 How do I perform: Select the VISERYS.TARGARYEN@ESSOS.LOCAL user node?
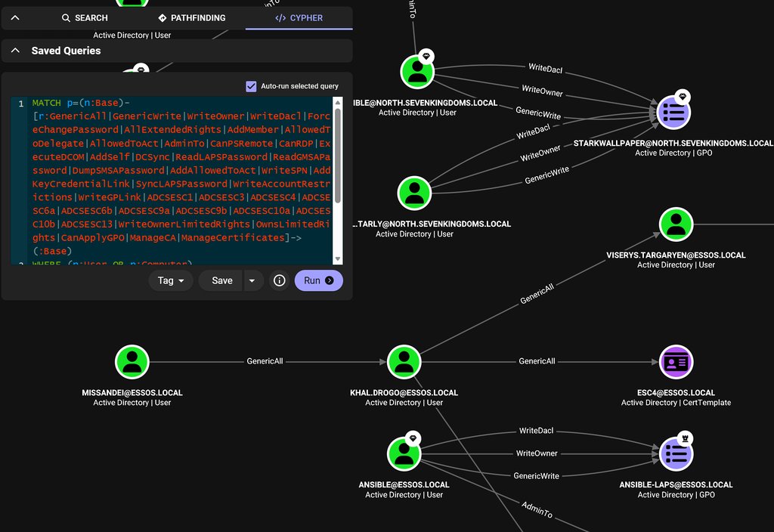tap(676, 224)
